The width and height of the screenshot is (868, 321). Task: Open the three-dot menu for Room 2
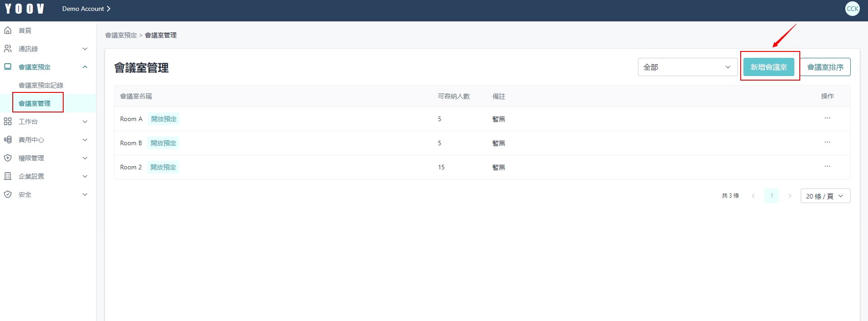coord(827,167)
